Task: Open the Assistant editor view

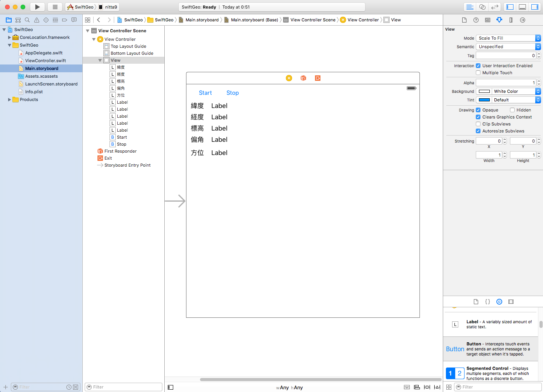Action: click(482, 7)
